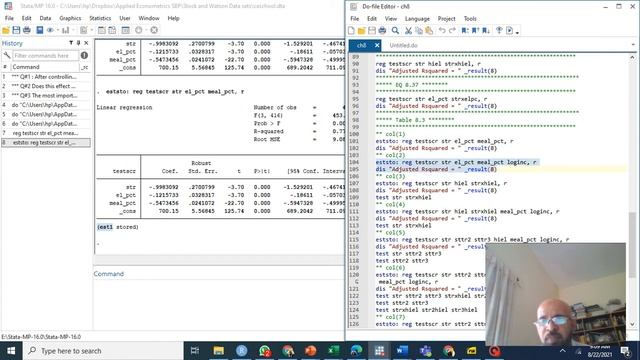Open Excel from the taskbar

333,351
